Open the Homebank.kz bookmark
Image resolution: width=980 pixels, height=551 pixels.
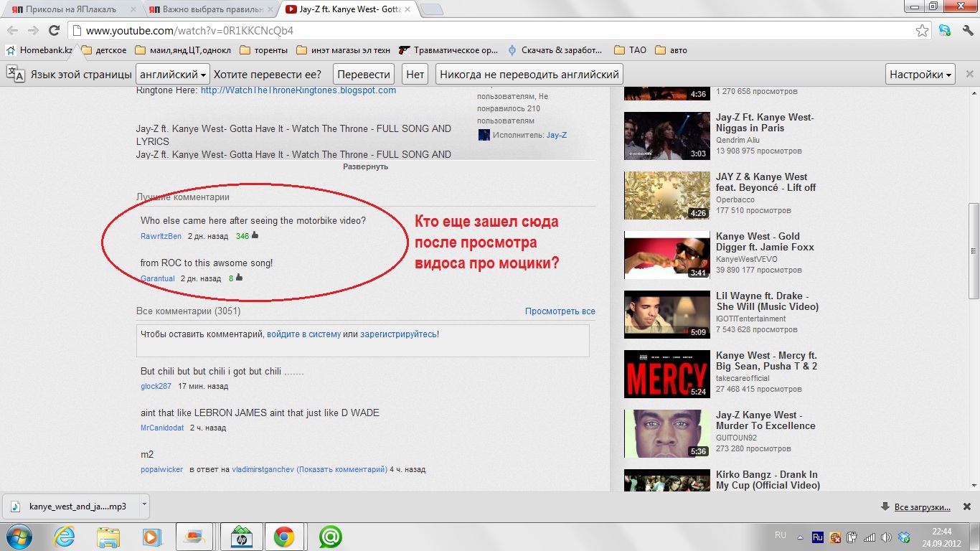tap(40, 50)
